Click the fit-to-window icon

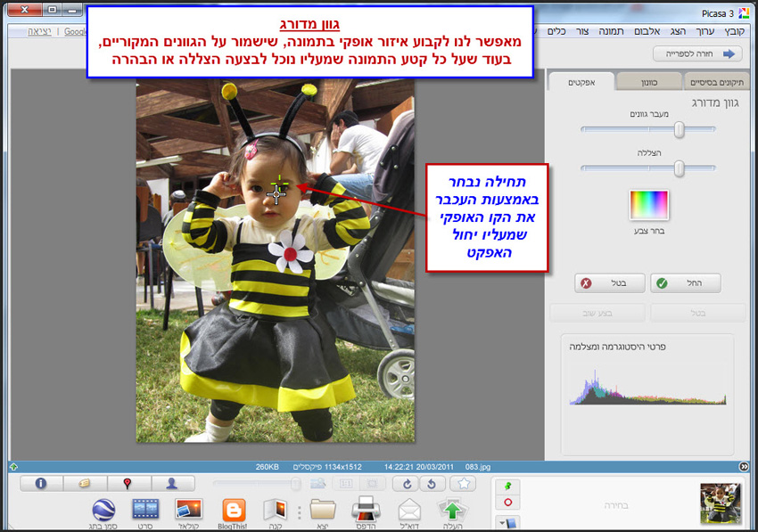[372, 483]
